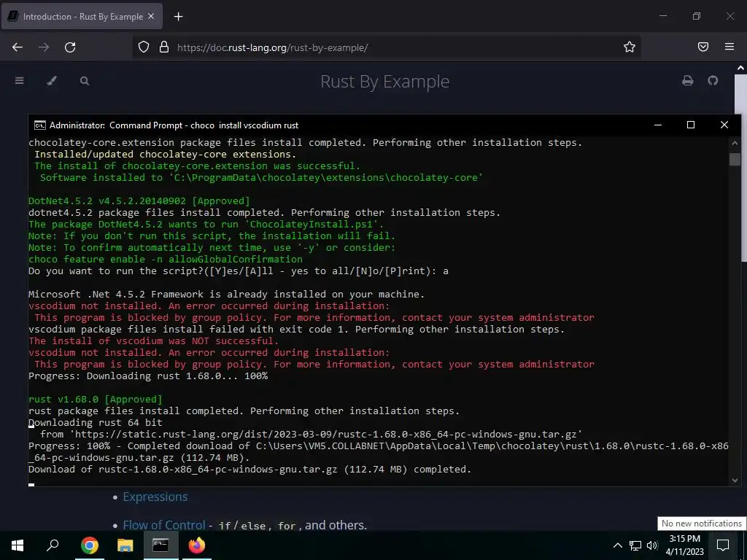Image resolution: width=747 pixels, height=560 pixels.
Task: Click 'Downloading rust 64 bit' line
Action: 96,422
